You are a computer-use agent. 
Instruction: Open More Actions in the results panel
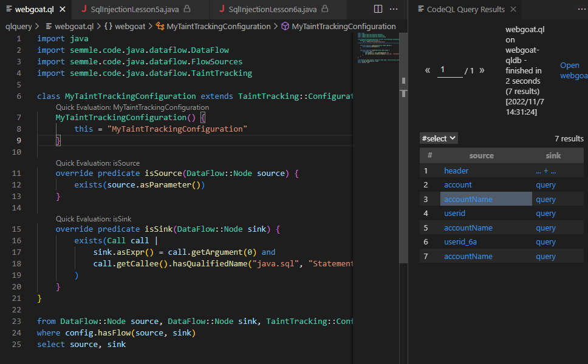(x=582, y=9)
